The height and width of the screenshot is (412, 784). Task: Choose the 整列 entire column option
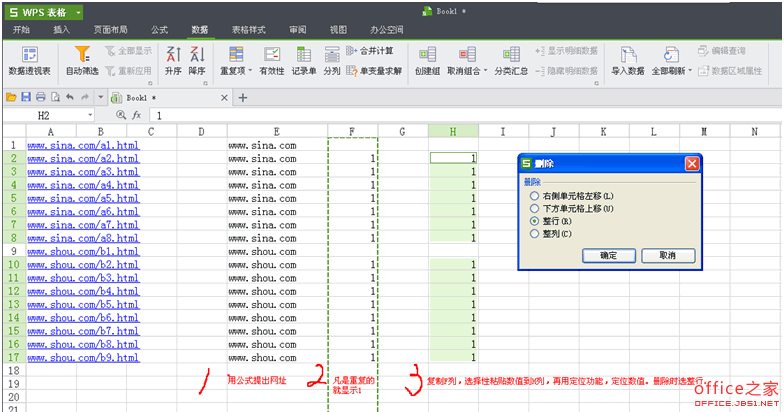coord(534,233)
